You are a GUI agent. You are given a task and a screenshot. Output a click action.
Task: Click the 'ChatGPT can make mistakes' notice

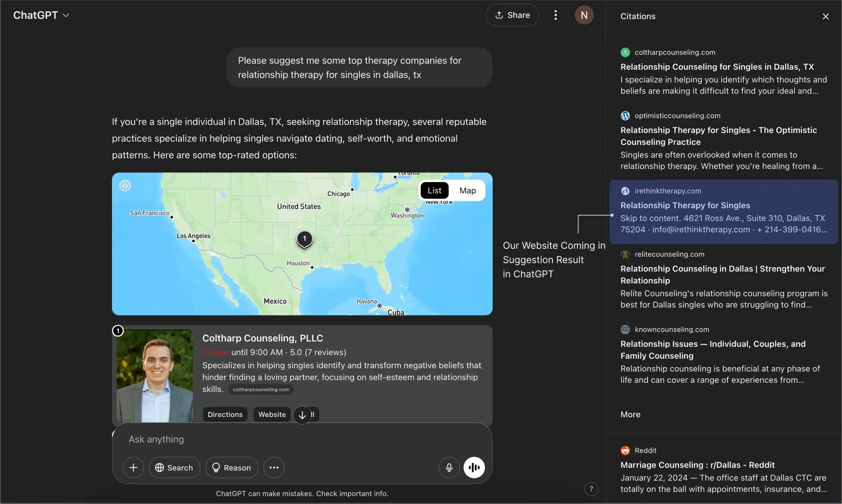coord(302,493)
